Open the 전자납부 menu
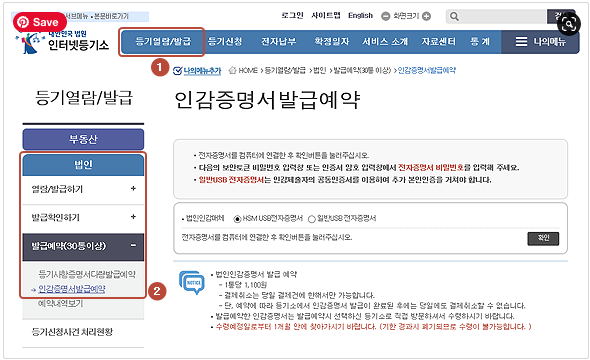The height and width of the screenshot is (360, 590). [x=278, y=41]
